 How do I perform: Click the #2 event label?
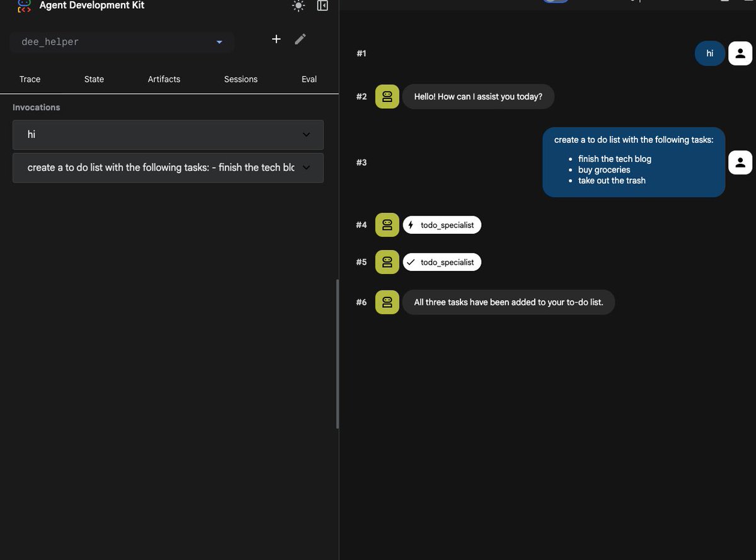[361, 96]
